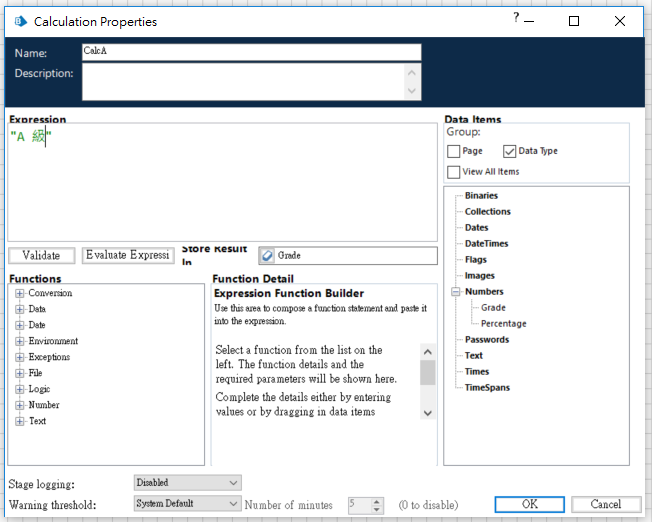Click the Evaluate Expression button
Screen dimensions: 652x522
pos(128,255)
